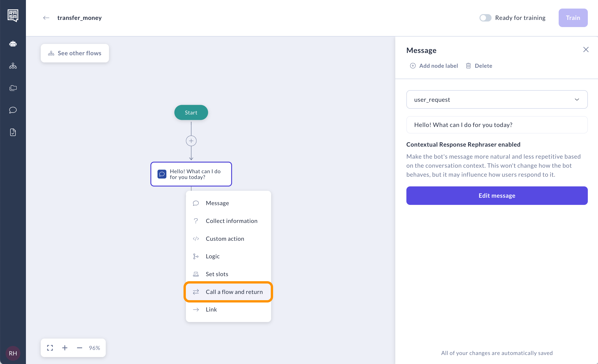Screen dimensions: 598x364
Task: Click the add step plus circle below Start
Action: point(191,141)
